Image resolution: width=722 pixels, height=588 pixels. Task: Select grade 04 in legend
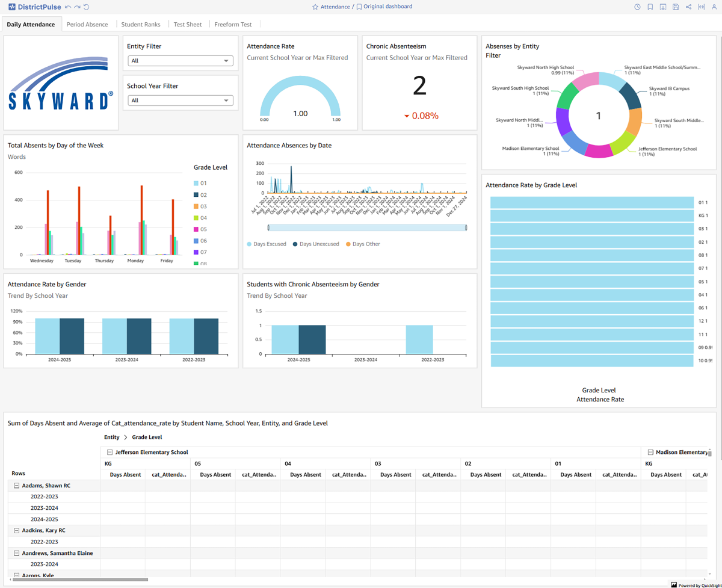pyautogui.click(x=200, y=218)
